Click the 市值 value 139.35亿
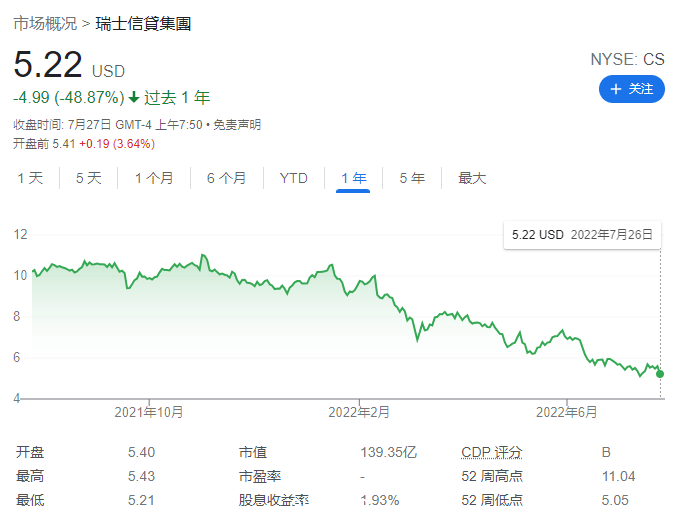Viewport: 685px width, 521px height. pos(389,452)
